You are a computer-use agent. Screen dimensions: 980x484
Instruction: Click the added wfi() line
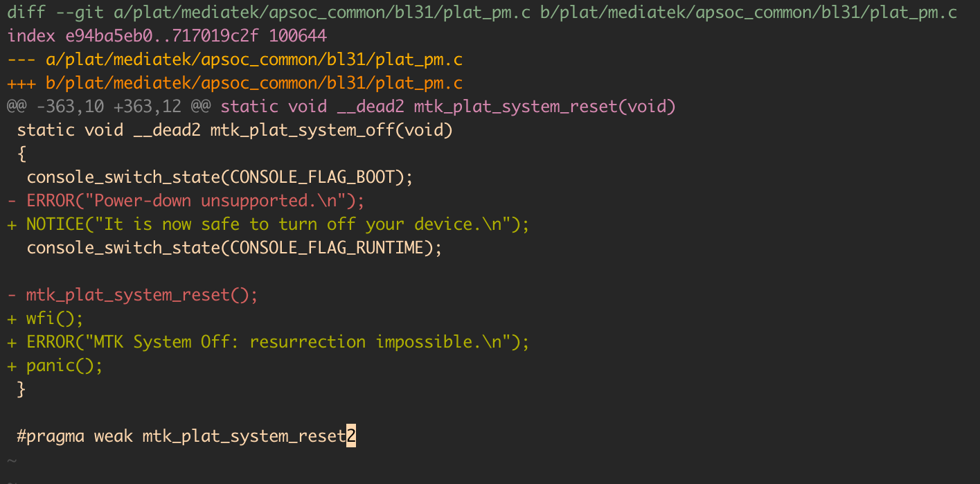click(x=55, y=319)
